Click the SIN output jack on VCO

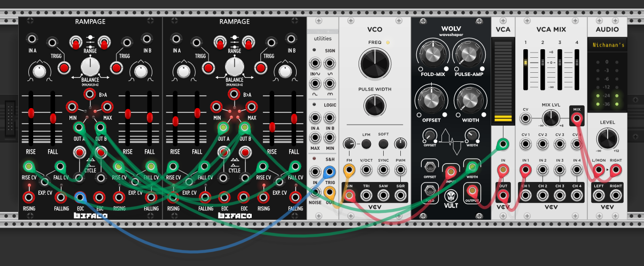click(350, 195)
